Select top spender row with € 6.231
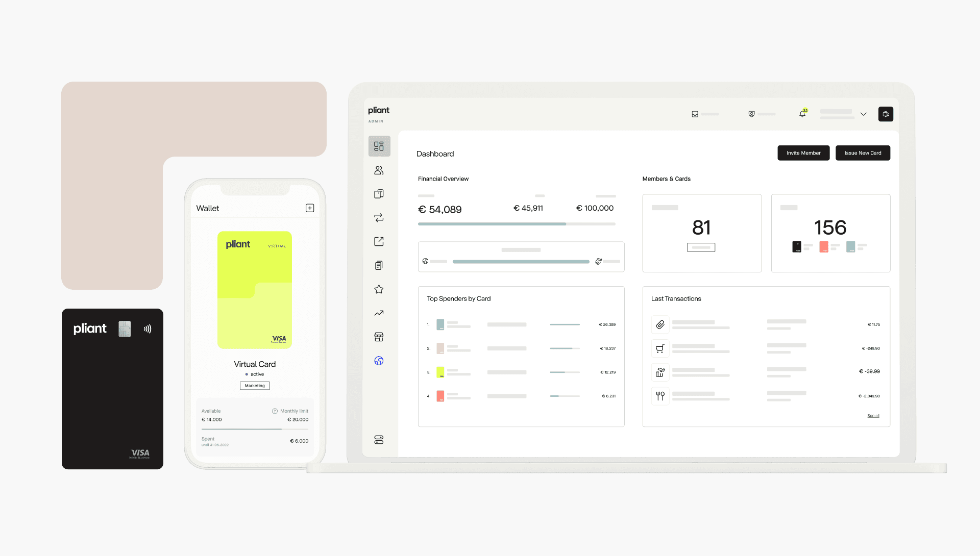980x556 pixels. [x=521, y=396]
